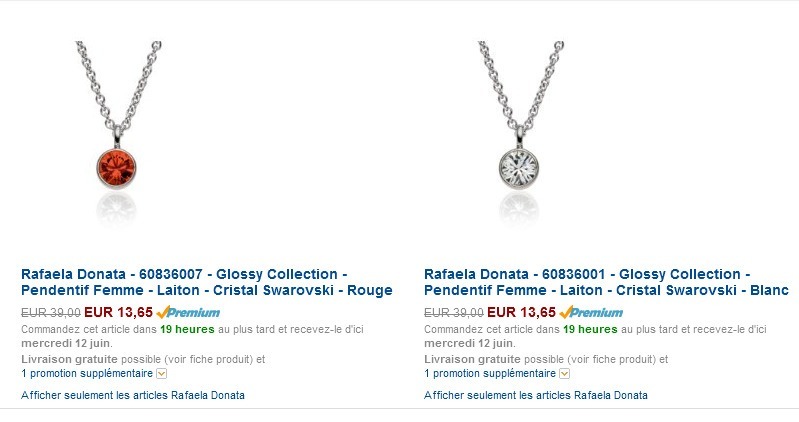This screenshot has width=799, height=422.
Task: Show only Rafaela Donata articles, right listing
Action: coord(536,395)
